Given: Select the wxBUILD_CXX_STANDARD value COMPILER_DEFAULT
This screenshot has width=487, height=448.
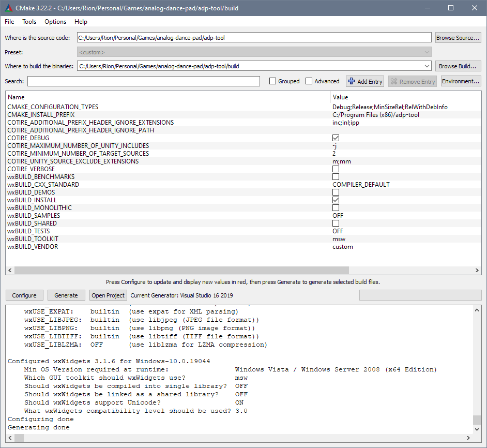Looking at the screenshot, I should (361, 185).
